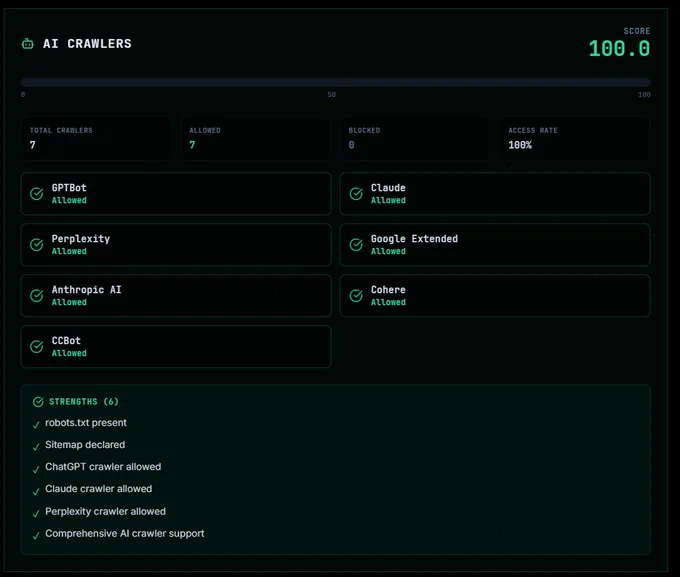Select the Cohere crawler name
The width and height of the screenshot is (680, 577).
(388, 290)
